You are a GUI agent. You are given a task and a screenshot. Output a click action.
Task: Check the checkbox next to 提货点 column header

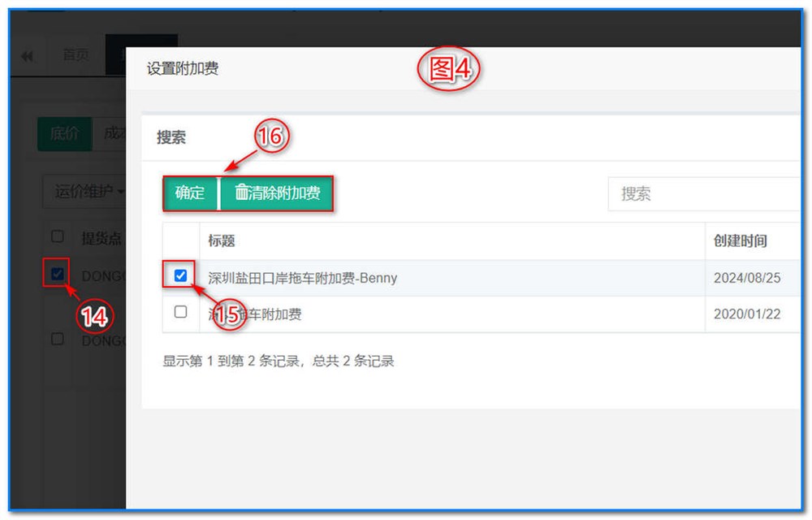pyautogui.click(x=57, y=236)
